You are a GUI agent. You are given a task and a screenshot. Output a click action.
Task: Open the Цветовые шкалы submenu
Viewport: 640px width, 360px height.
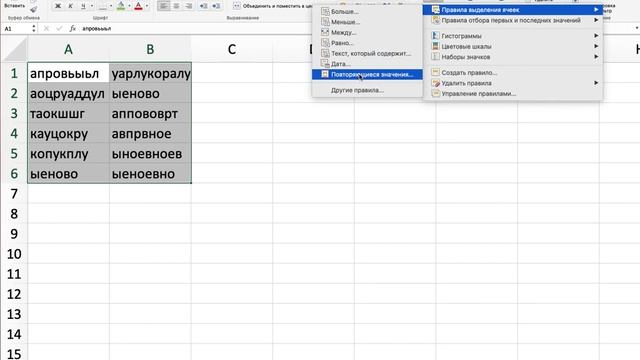point(513,47)
